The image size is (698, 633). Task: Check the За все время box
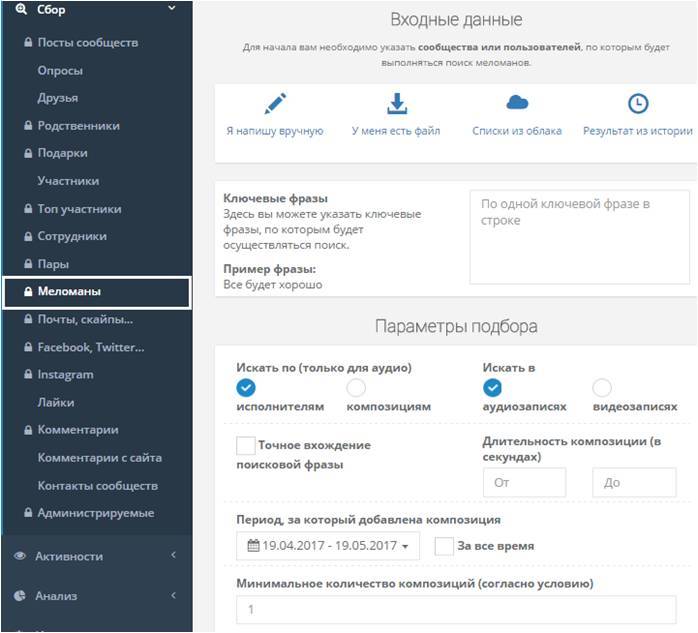tap(445, 546)
